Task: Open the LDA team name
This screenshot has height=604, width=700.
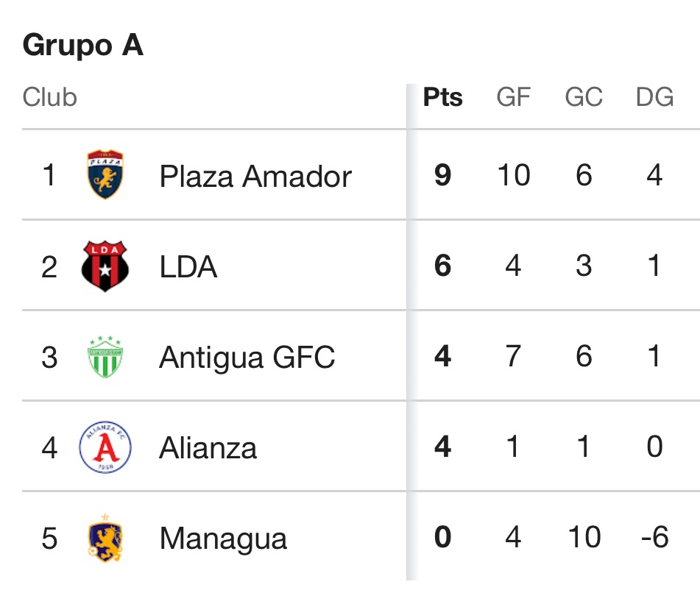Action: click(x=188, y=266)
